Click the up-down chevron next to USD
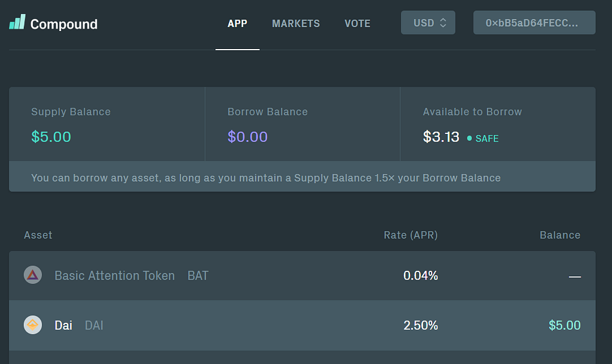Image resolution: width=612 pixels, height=364 pixels. [x=443, y=23]
